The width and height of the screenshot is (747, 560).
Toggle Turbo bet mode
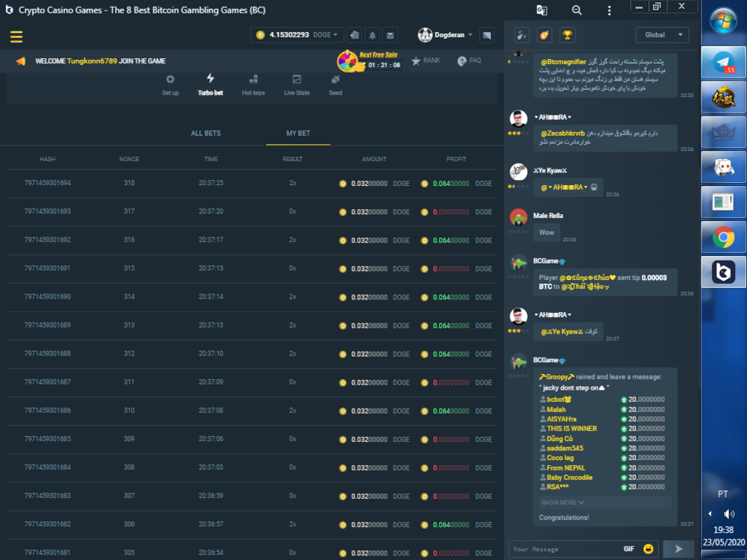click(x=211, y=84)
